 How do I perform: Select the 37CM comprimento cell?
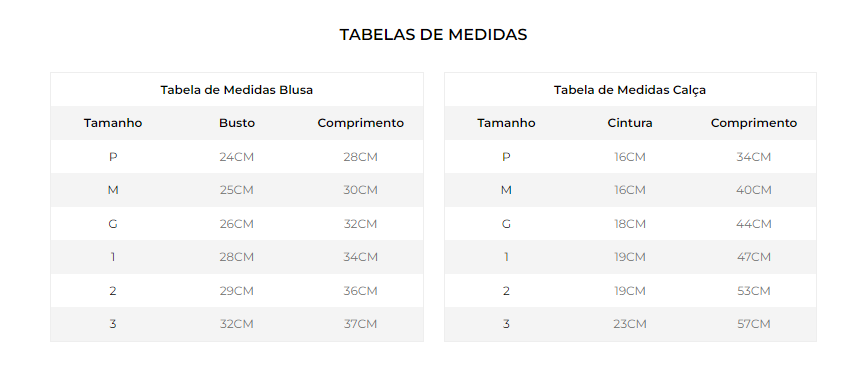tap(360, 324)
